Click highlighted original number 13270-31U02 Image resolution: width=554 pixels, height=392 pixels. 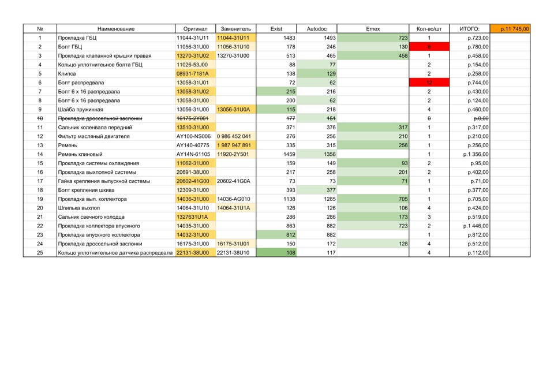pos(195,56)
